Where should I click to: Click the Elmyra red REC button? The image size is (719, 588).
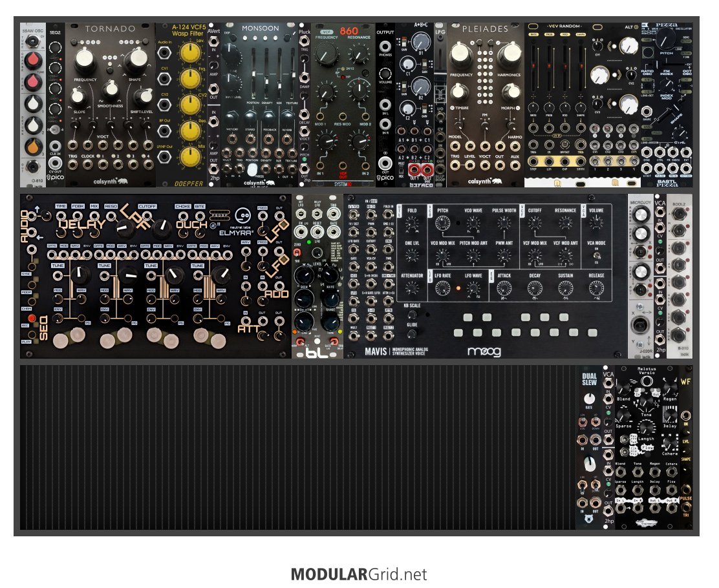[x=32, y=318]
